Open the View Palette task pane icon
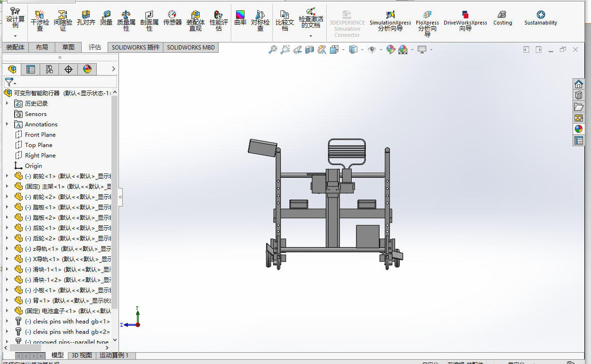This screenshot has width=591, height=364. tap(579, 118)
